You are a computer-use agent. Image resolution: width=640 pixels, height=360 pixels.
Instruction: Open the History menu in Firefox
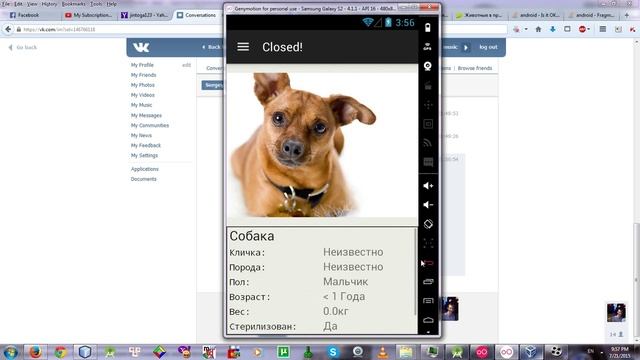49,4
